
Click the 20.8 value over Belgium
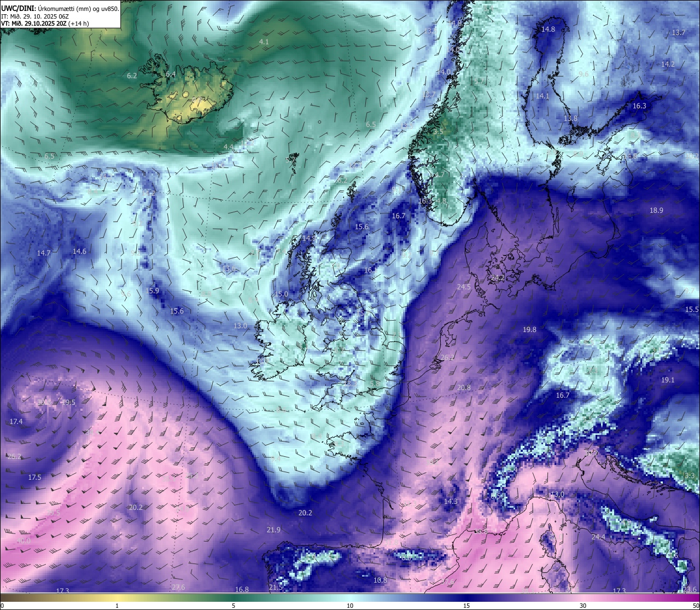pyautogui.click(x=464, y=388)
